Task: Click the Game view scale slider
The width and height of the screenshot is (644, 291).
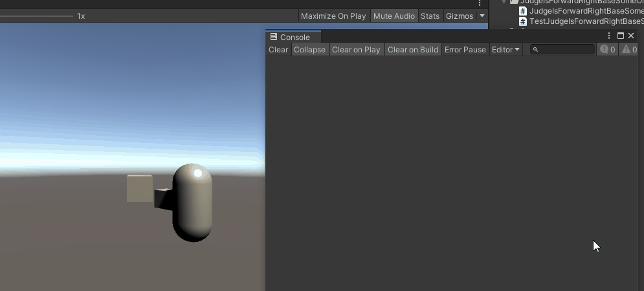Action: tap(36, 16)
